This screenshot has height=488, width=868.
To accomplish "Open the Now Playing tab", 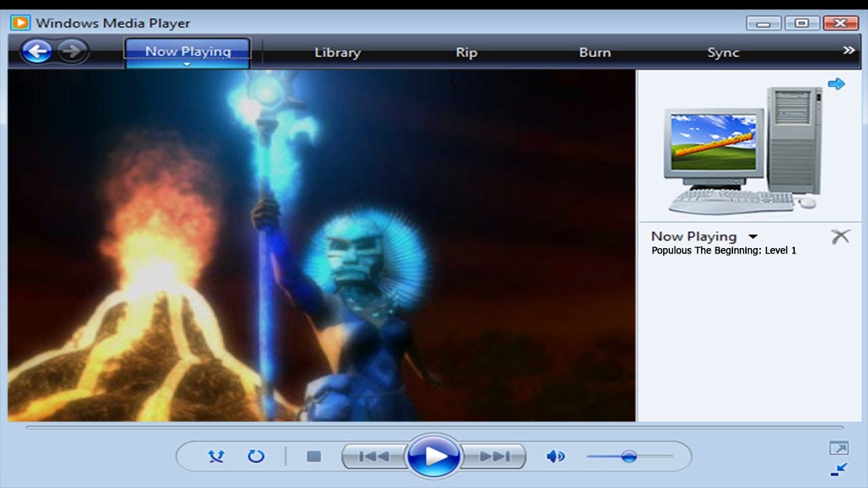I will pos(188,52).
